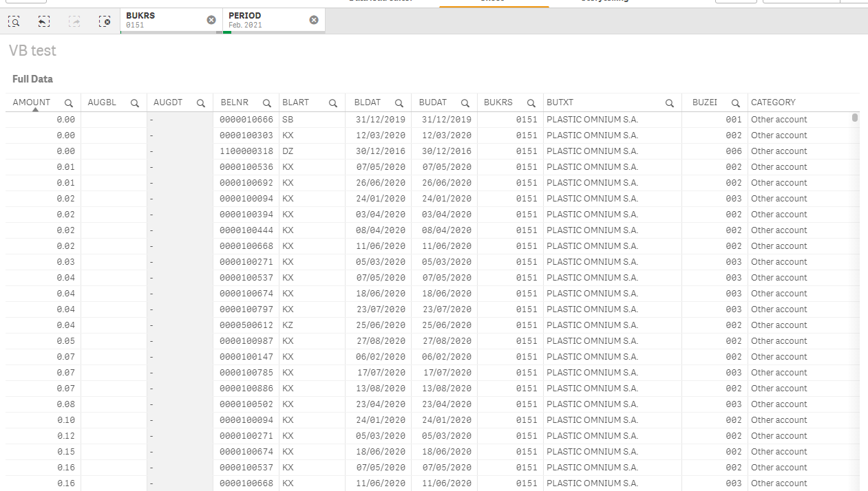Open smart search in the selections toolbar
868x491 pixels.
[x=14, y=21]
